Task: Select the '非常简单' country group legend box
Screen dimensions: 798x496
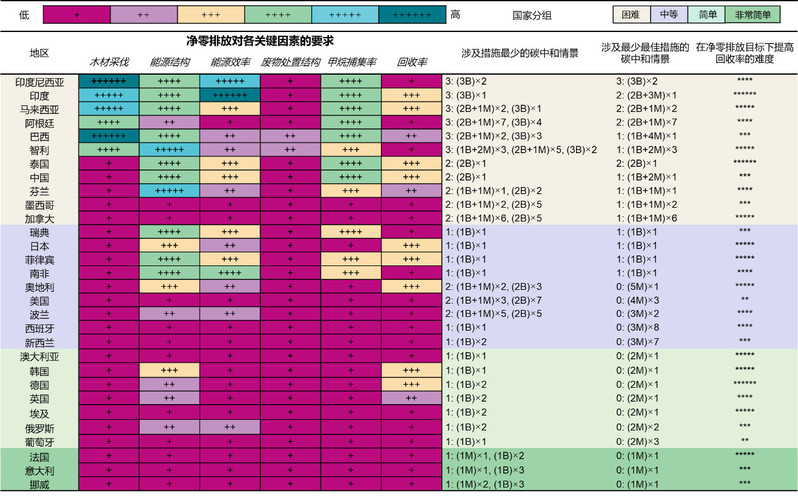Action: coord(758,16)
